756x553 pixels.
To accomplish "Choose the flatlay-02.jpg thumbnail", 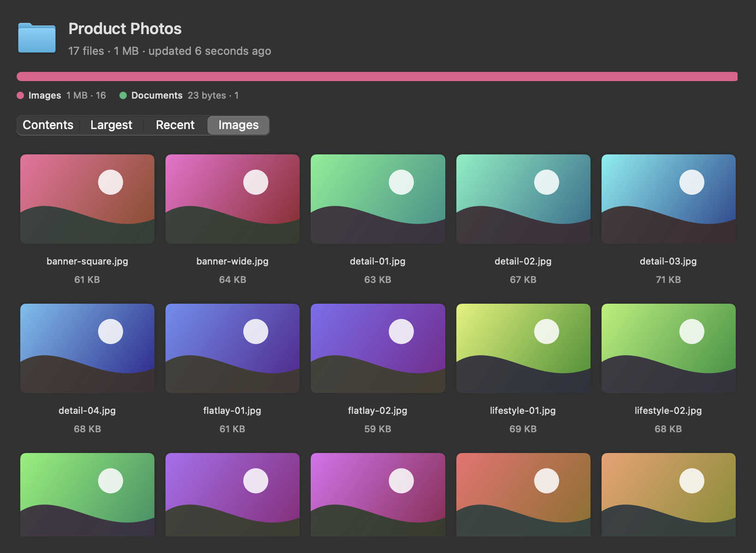I will pos(378,348).
